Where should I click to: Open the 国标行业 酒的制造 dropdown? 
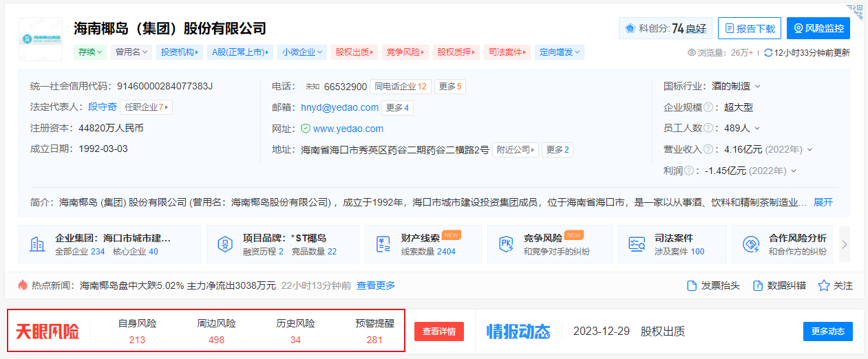point(758,87)
